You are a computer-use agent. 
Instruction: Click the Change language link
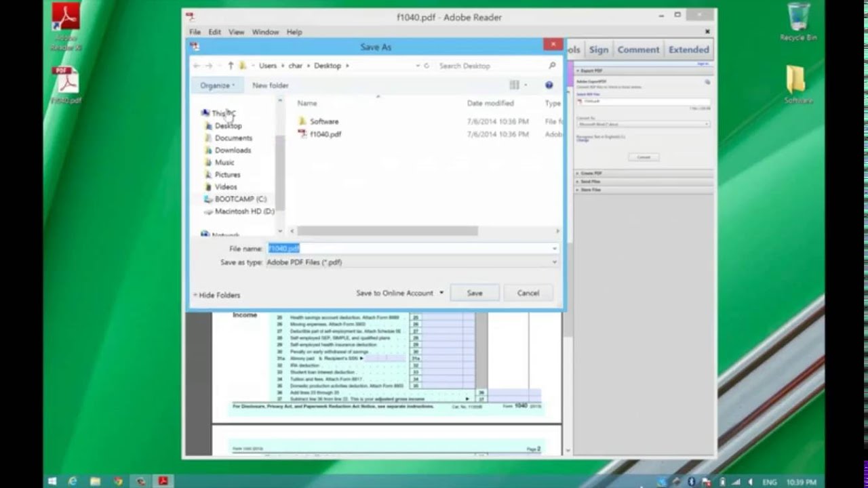[583, 140]
